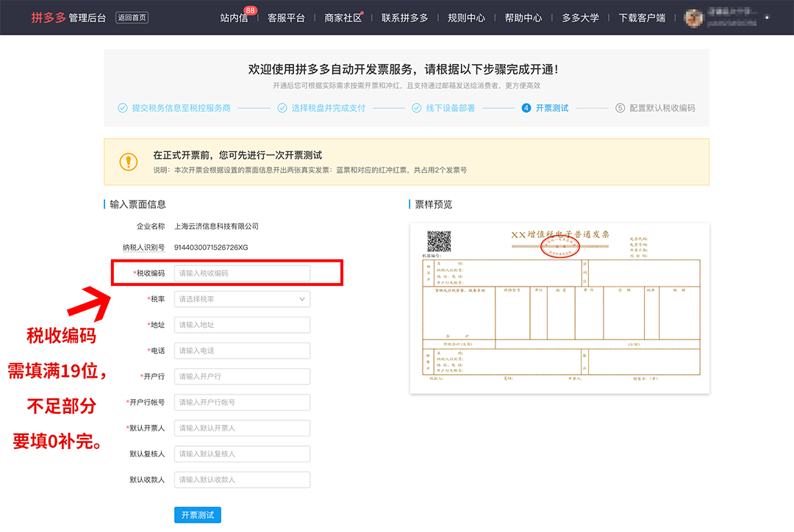Screen dimensions: 794x532
Task: Open 多多大学 from the top menu
Action: [x=580, y=18]
